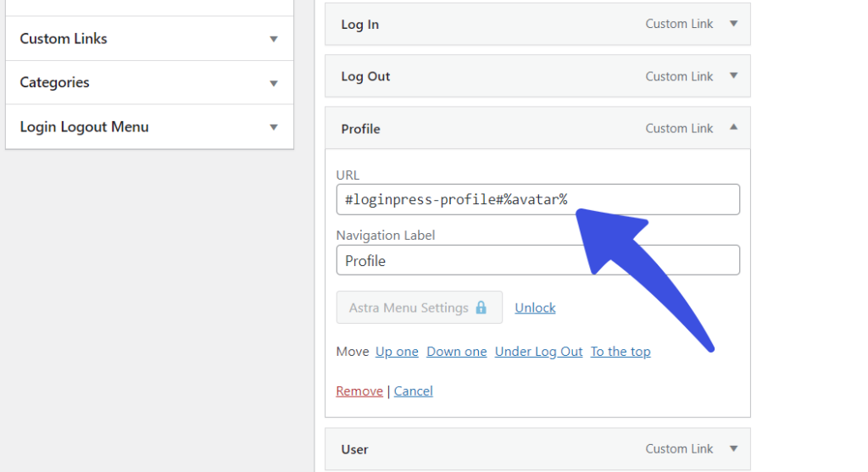This screenshot has width=868, height=472.
Task: Click the Unlock link
Action: pos(535,308)
